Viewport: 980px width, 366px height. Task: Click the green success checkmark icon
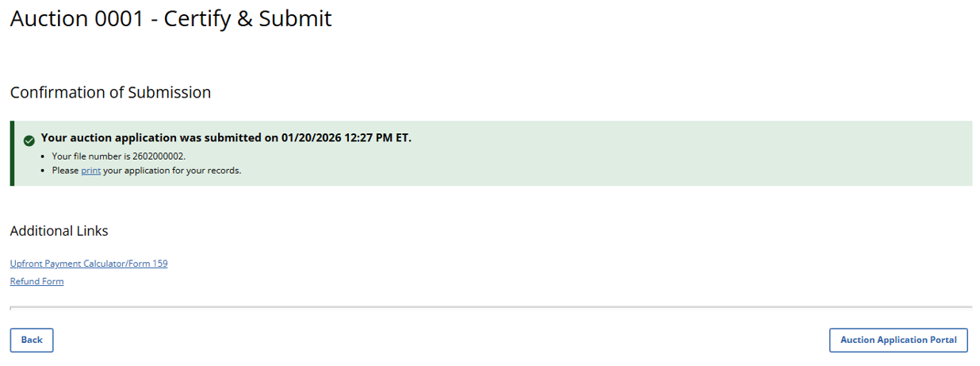[29, 140]
